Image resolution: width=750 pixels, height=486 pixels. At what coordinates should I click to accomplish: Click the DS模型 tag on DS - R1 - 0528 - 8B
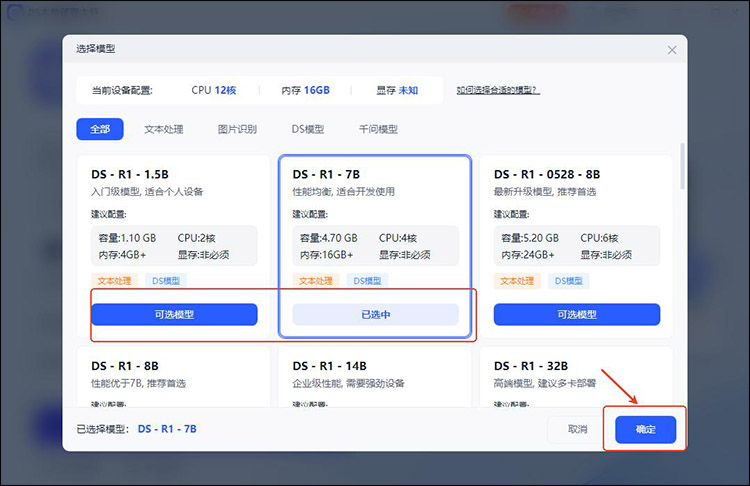pos(569,281)
